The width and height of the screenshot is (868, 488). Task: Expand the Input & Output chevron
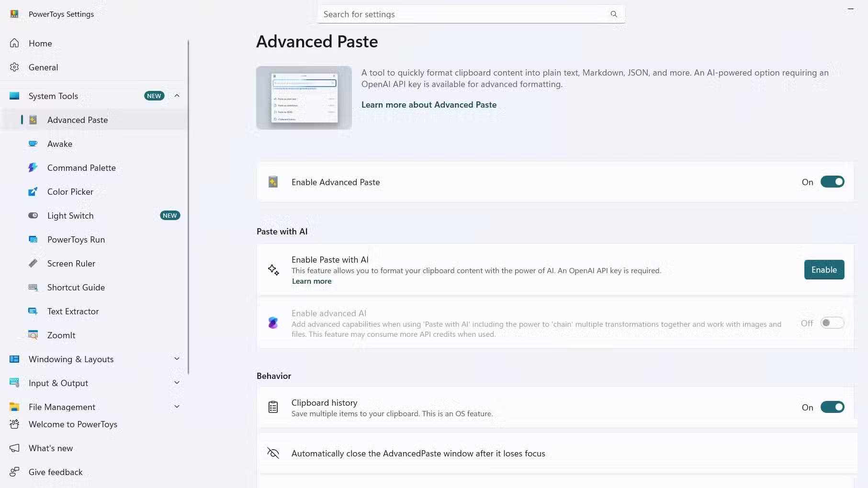[177, 383]
